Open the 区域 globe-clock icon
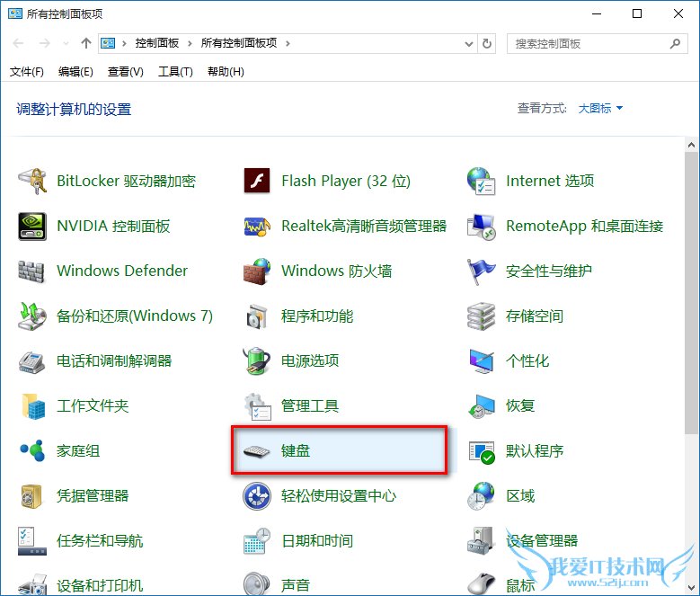 tap(481, 496)
